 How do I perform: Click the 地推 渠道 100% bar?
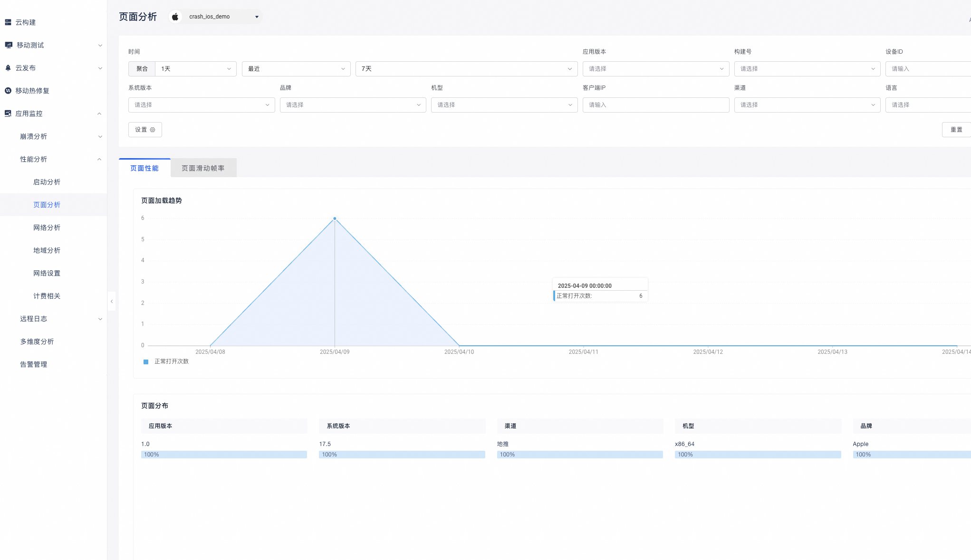pyautogui.click(x=580, y=455)
